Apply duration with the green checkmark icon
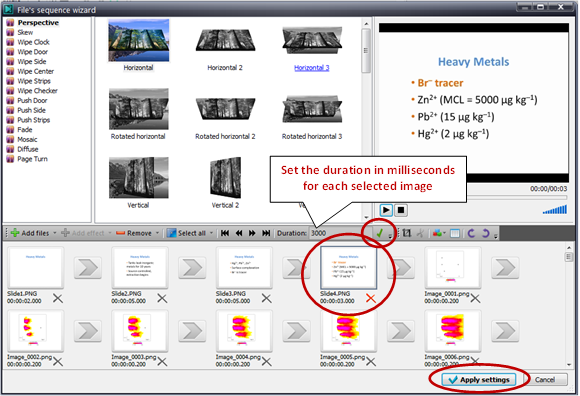The height and width of the screenshot is (396, 580). click(x=380, y=233)
